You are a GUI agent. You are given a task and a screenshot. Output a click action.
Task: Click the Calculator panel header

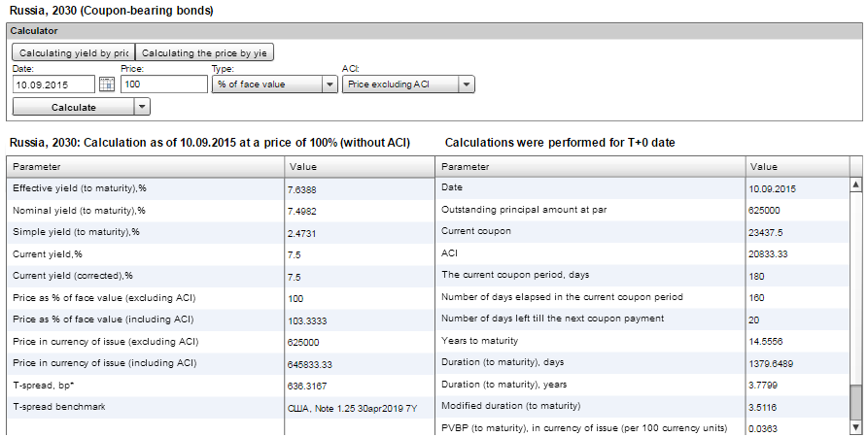pos(434,31)
